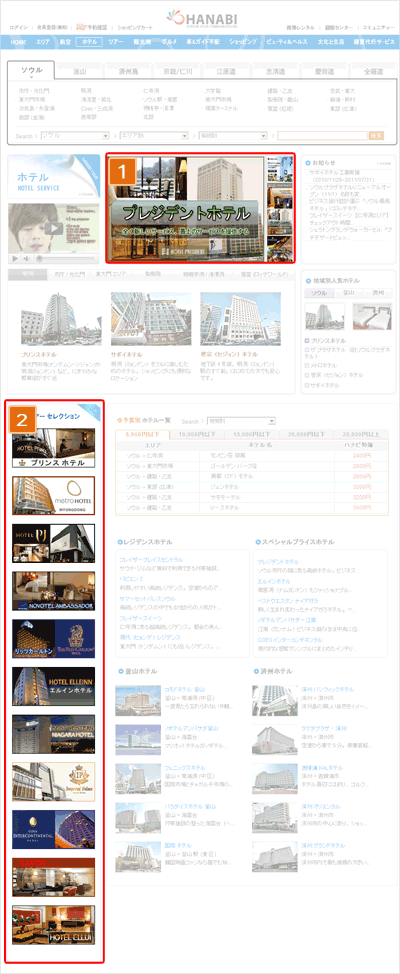Open the COEXインターコンチネンタル special price link
The width and height of the screenshot is (400, 974).
click(x=289, y=639)
